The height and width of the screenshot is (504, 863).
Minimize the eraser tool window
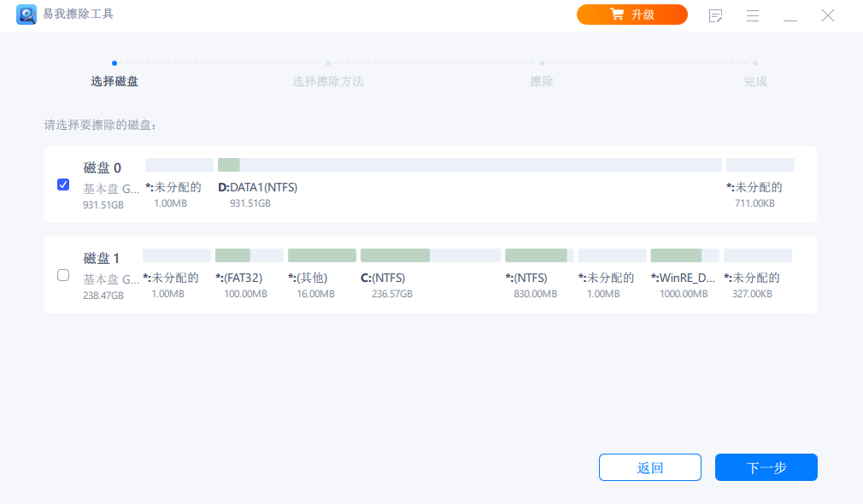coord(790,15)
